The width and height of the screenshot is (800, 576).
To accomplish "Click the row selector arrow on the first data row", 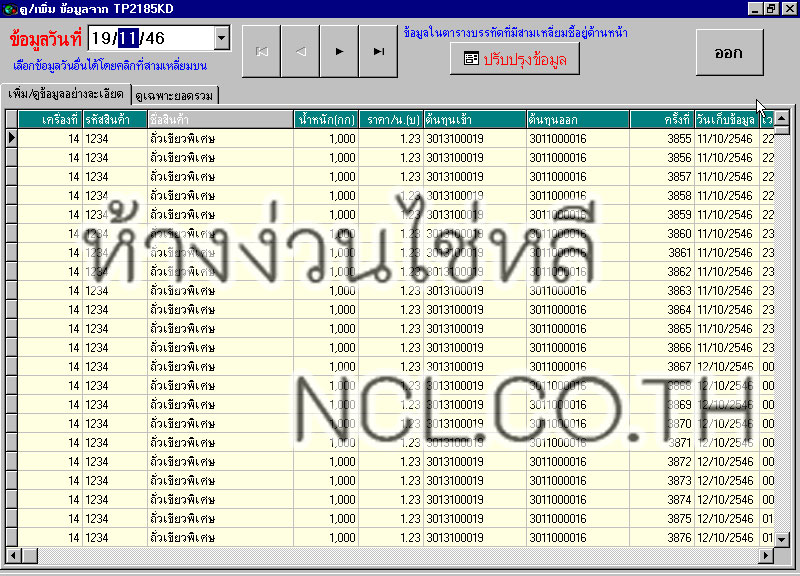I will 11,138.
